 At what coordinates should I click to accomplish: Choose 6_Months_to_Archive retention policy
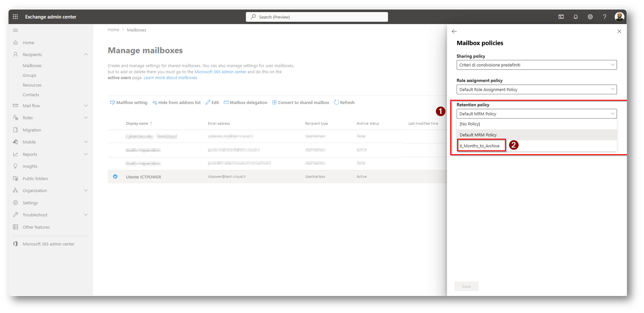(536, 146)
